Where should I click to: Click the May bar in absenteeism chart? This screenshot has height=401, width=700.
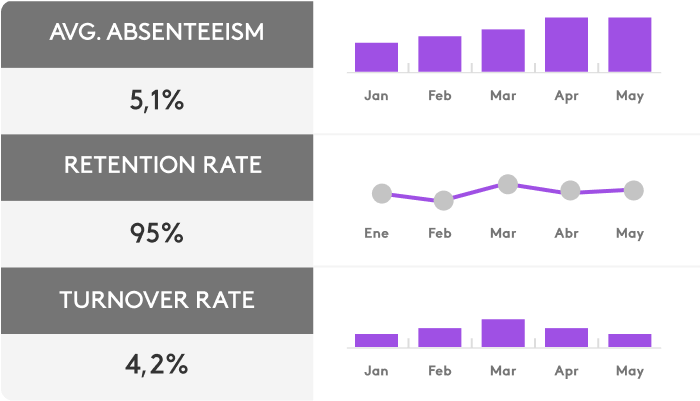pos(630,45)
